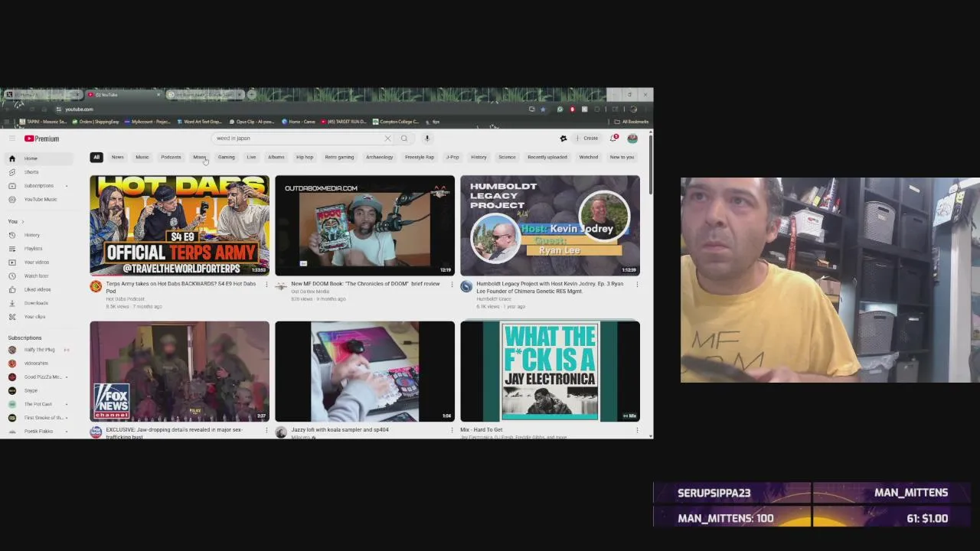Open the Create menu
The image size is (980, 551).
(x=587, y=139)
